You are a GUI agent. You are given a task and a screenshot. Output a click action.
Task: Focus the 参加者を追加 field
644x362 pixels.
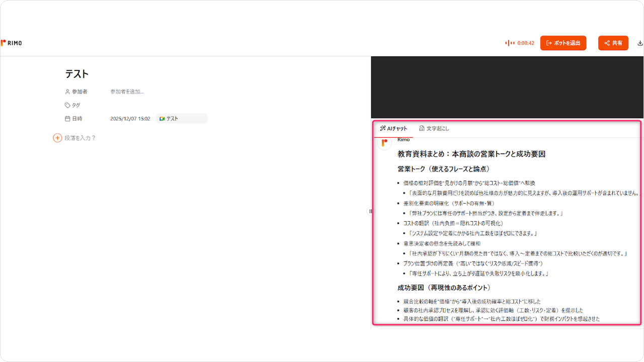tap(127, 92)
